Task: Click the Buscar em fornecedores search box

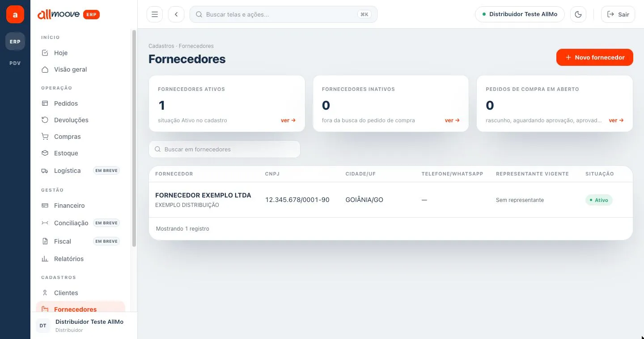Action: (x=225, y=149)
